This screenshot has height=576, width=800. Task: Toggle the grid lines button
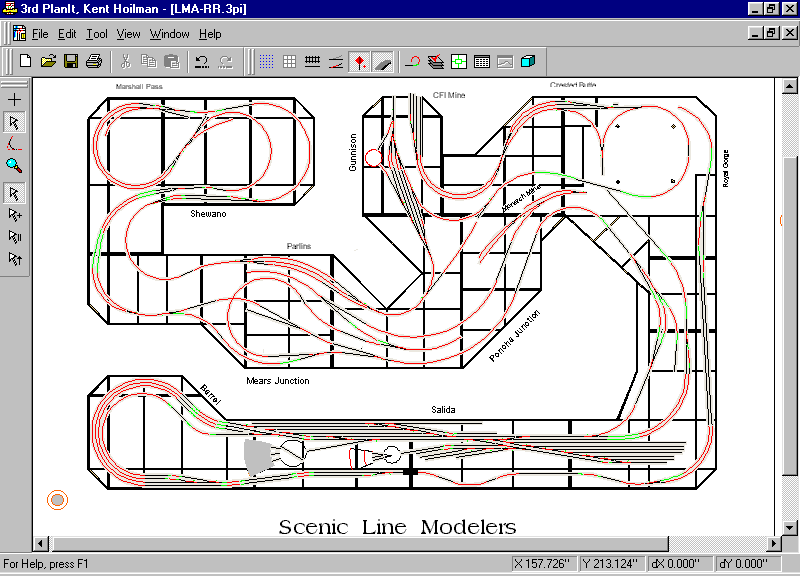click(289, 61)
